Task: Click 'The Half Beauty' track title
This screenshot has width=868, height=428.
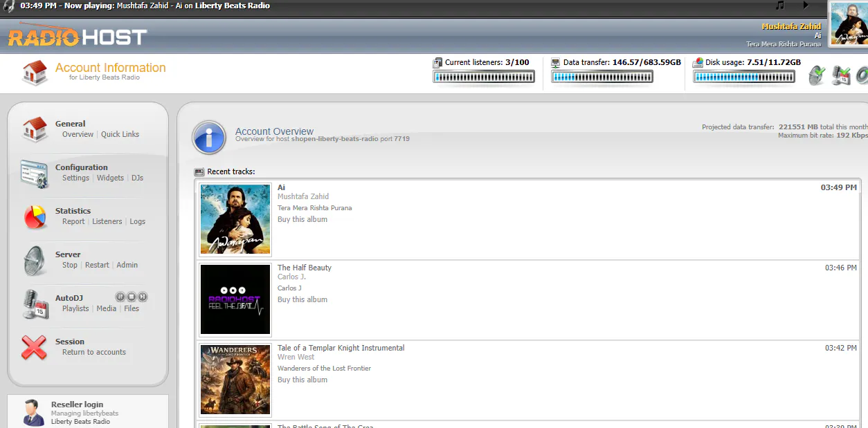Action: click(305, 268)
